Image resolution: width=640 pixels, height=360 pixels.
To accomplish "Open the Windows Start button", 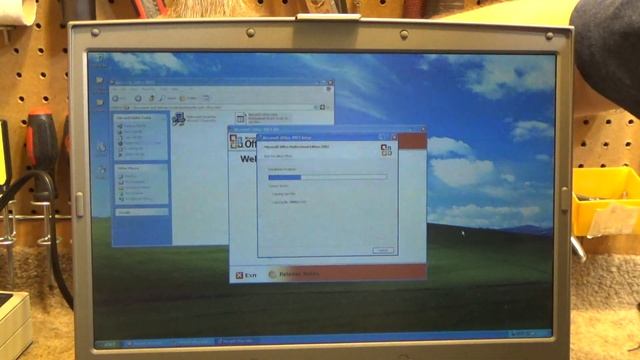I will 107,344.
